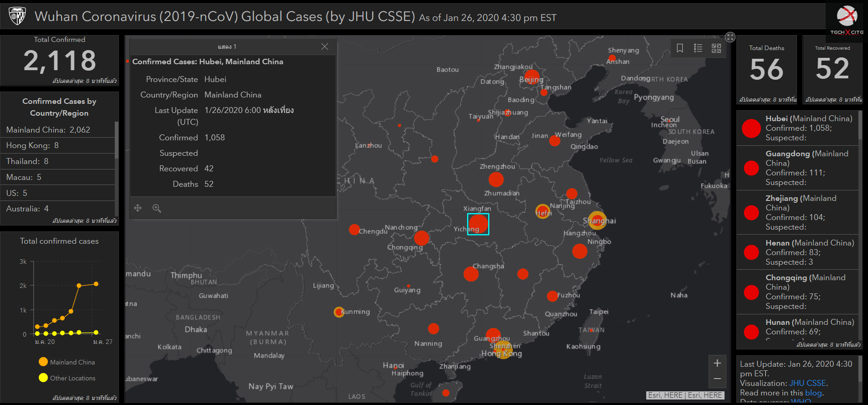Click the Beijing case marker on map
This screenshot has width=868, height=405.
point(531,77)
